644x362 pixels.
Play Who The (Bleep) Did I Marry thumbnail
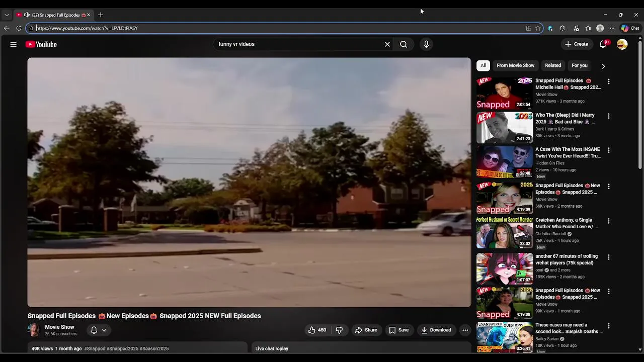[x=505, y=128]
